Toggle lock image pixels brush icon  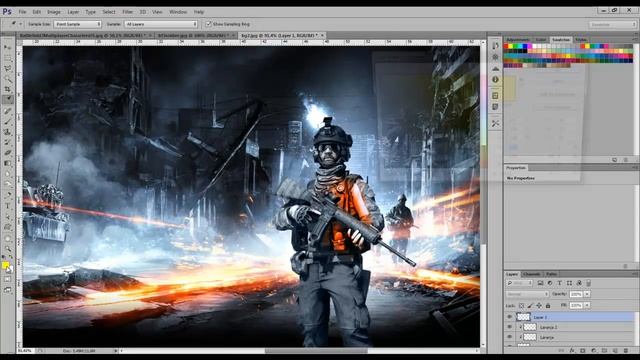coord(530,305)
